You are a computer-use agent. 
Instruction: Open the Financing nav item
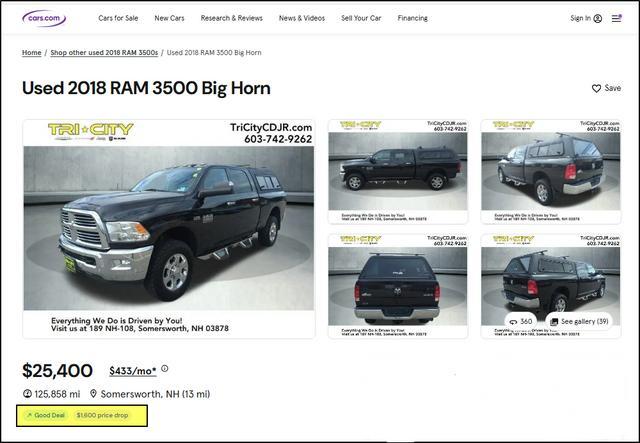pyautogui.click(x=413, y=18)
